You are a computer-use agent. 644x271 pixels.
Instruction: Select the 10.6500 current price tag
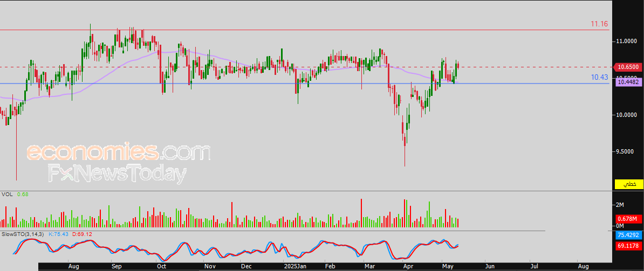point(627,67)
